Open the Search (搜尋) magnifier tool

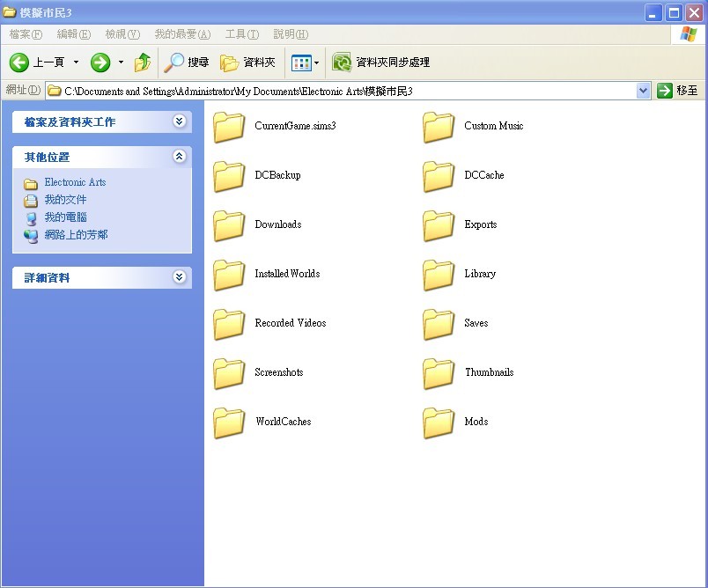click(186, 62)
